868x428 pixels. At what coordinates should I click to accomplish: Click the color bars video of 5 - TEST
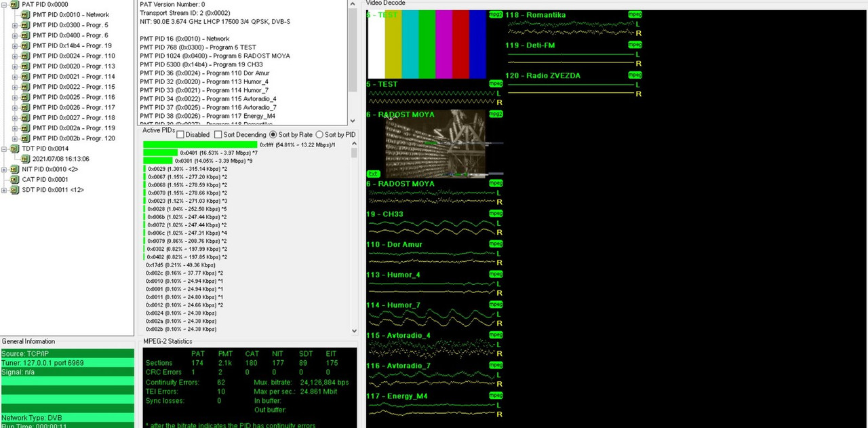pos(427,45)
